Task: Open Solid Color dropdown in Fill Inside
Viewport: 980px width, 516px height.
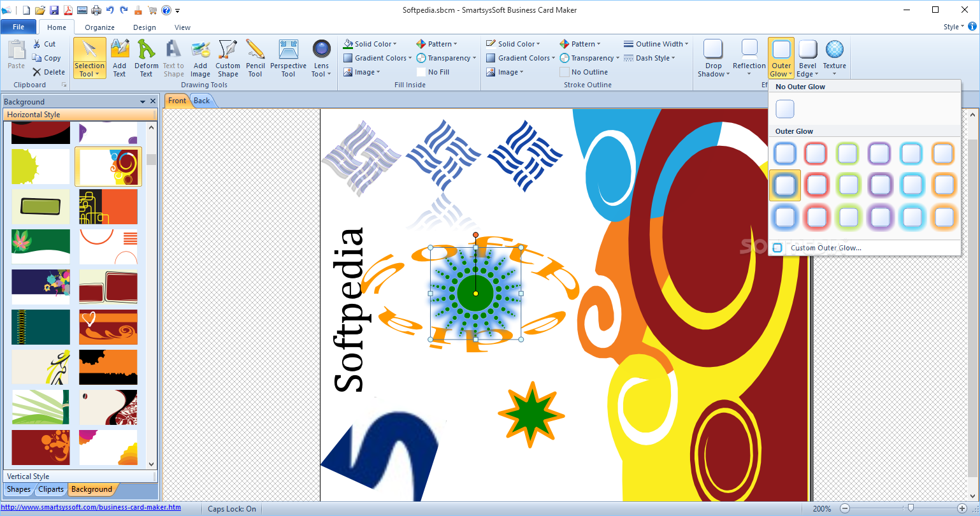Action: coord(370,44)
